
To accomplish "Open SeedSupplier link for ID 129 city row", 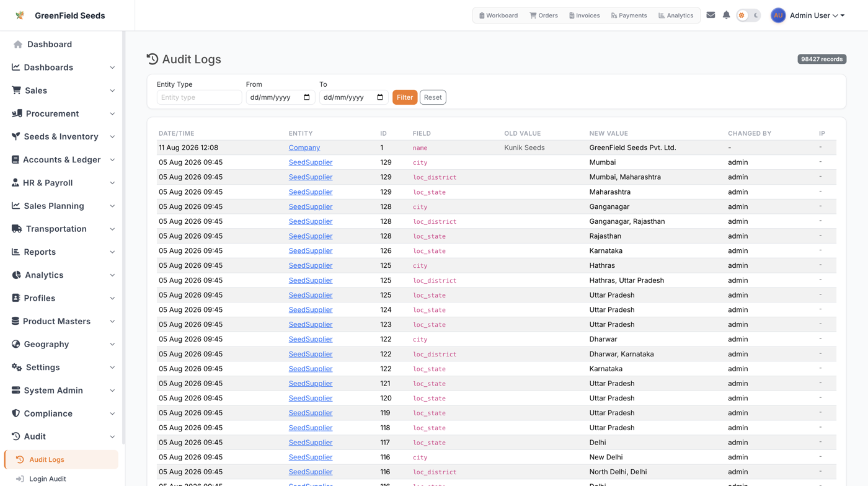I will coord(311,162).
